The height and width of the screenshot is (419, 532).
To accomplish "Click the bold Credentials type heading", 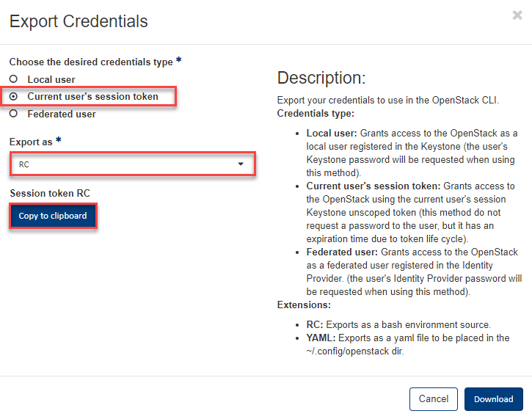I will [x=316, y=114].
